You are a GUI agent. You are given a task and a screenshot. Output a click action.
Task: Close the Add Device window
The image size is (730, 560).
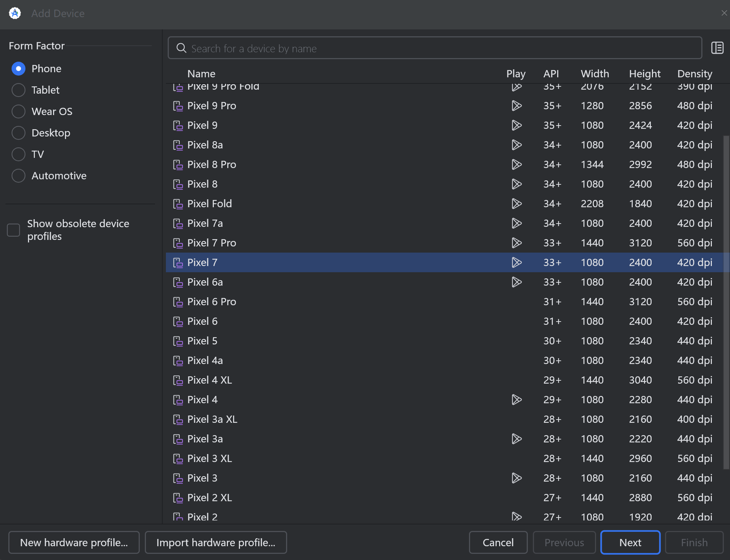coord(724,13)
